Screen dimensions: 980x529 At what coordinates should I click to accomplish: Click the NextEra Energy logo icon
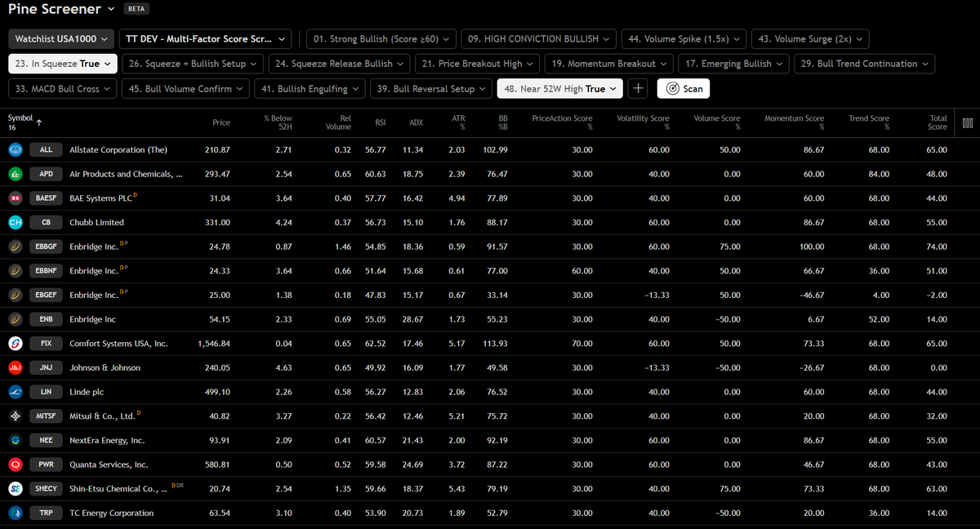pyautogui.click(x=15, y=440)
